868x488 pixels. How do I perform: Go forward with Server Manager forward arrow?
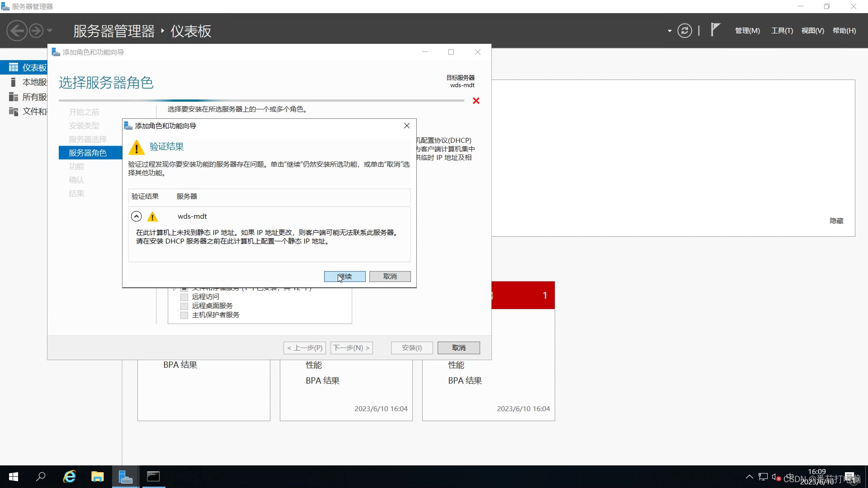point(36,31)
